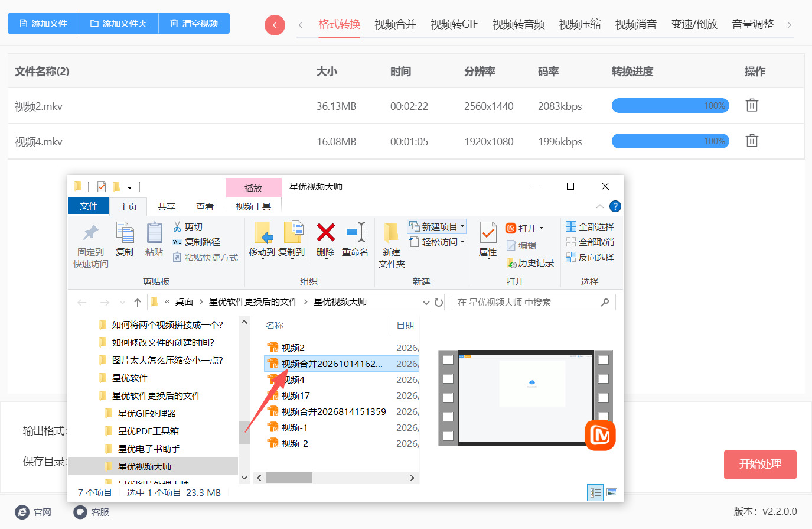Click the 视频2.mkv progress bar
The height and width of the screenshot is (529, 812).
click(x=670, y=106)
